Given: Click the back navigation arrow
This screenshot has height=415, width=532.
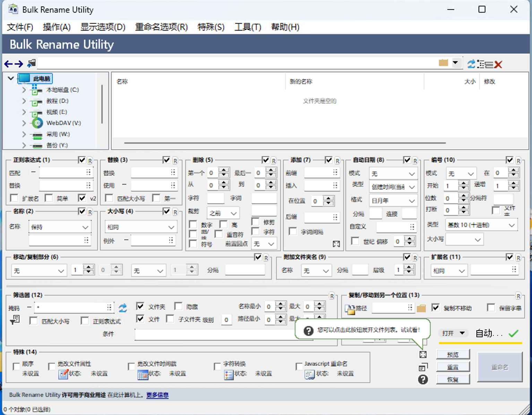Looking at the screenshot, I should coord(8,64).
